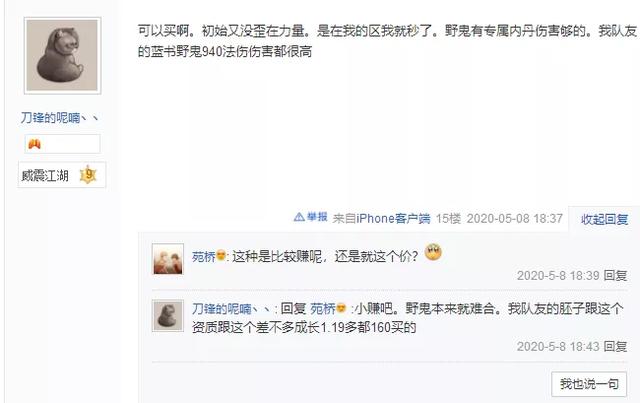Open small cat avatar in second reply

tap(168, 315)
